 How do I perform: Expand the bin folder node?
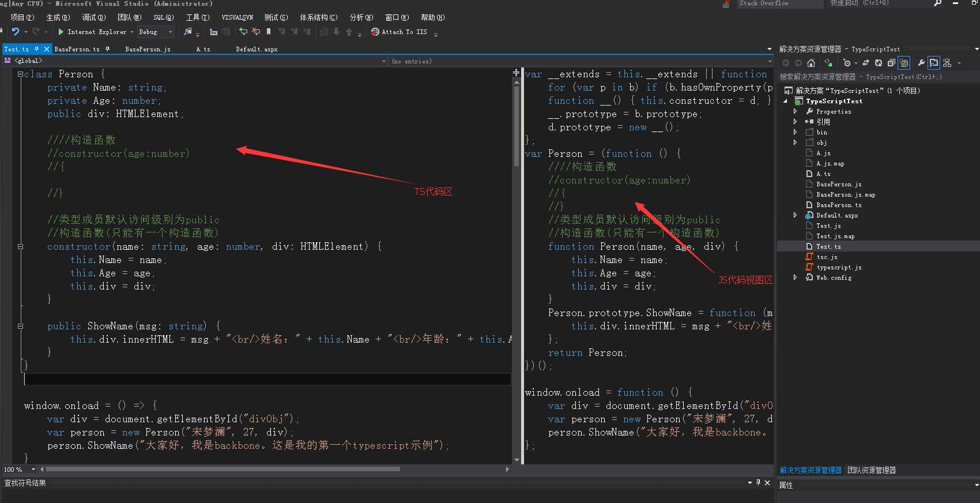tap(796, 132)
